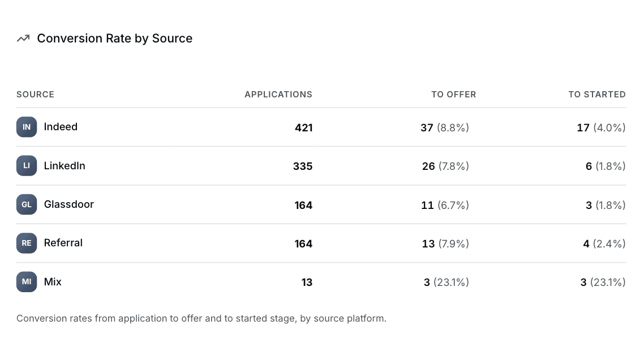The width and height of the screenshot is (644, 342).
Task: Click Mix's to-started value 3 (23.1%)
Action: point(603,283)
